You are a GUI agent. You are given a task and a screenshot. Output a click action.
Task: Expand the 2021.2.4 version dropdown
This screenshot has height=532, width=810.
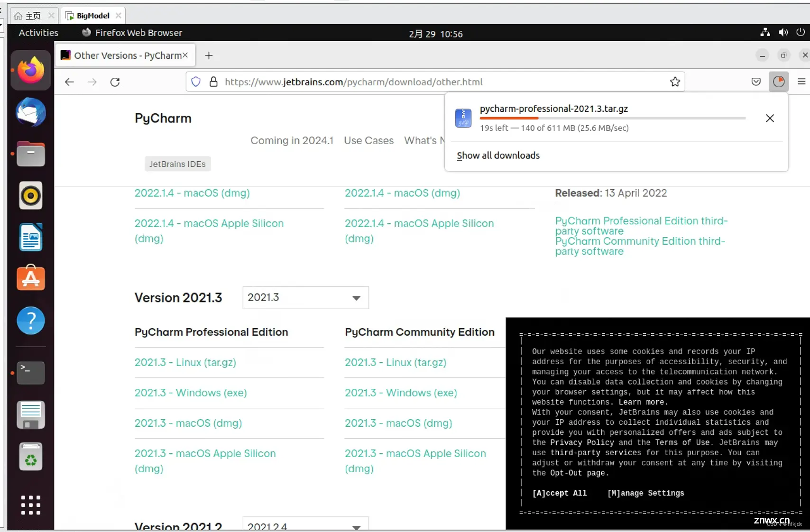point(305,524)
